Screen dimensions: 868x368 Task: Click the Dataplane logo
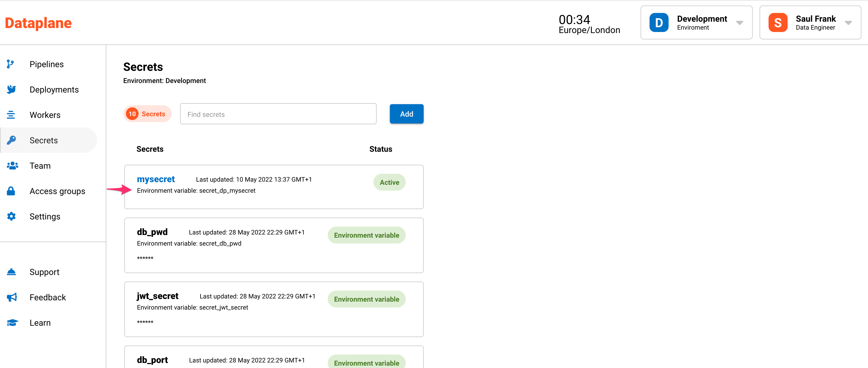(x=38, y=23)
